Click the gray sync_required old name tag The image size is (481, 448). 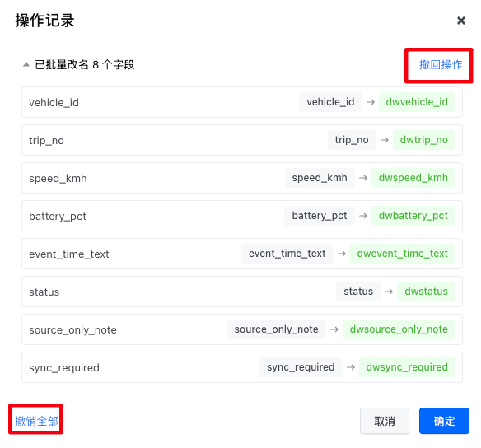[x=301, y=367]
